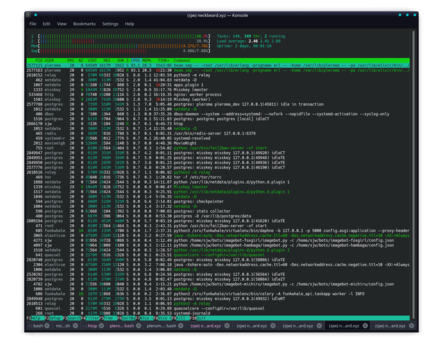Screen dimensions: 443x360
Task: Open the File menu
Action: click(x=33, y=24)
